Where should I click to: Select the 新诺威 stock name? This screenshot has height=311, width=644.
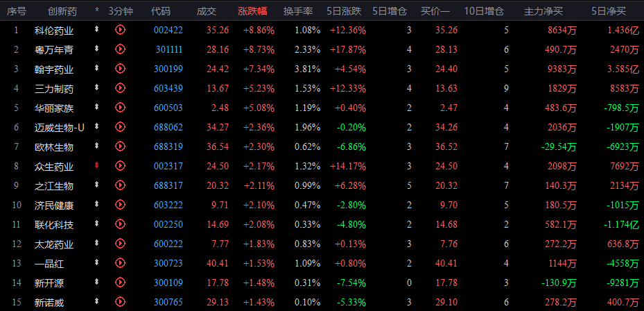pyautogui.click(x=49, y=303)
